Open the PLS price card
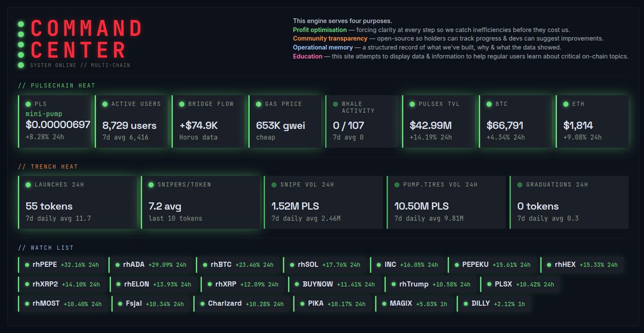This screenshot has height=333, width=644. coord(54,122)
